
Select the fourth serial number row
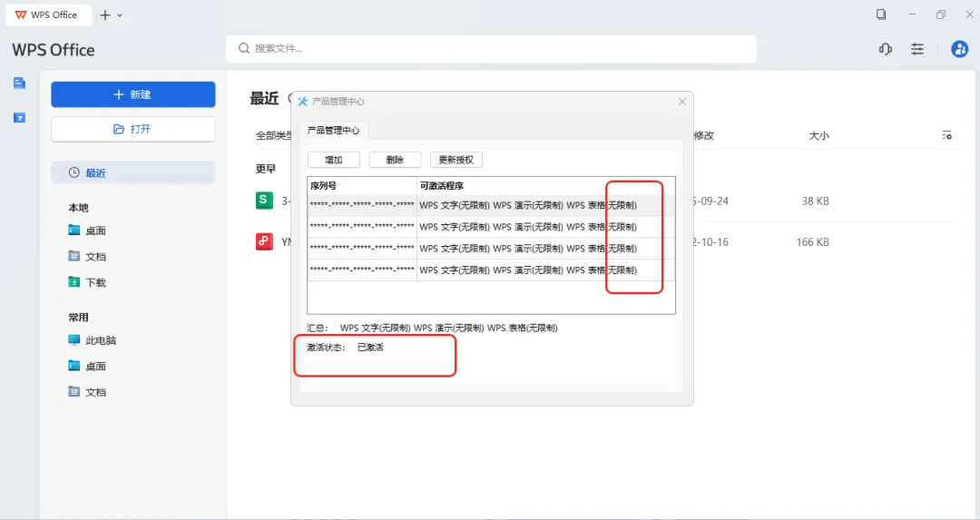point(491,270)
